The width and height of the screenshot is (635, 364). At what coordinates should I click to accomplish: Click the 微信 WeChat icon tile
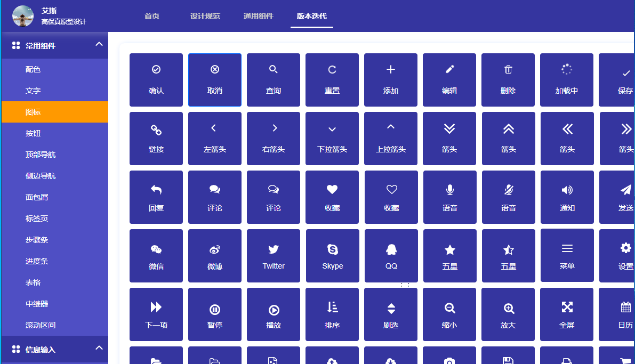click(x=156, y=256)
